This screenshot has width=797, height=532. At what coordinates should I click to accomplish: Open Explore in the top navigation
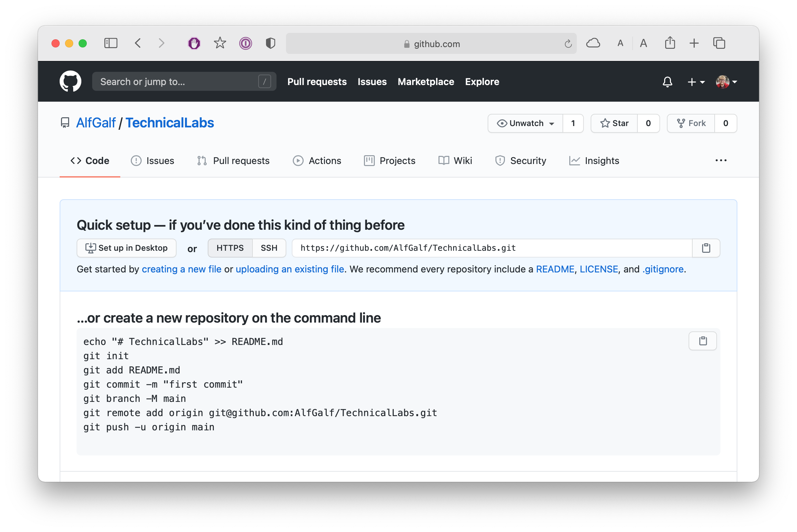click(x=482, y=82)
